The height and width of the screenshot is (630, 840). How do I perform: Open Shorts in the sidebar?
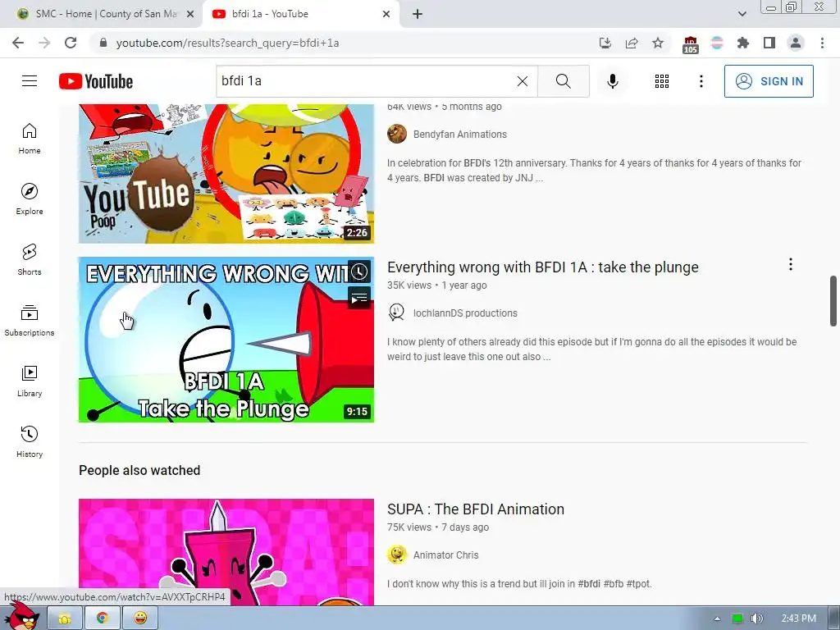pos(30,259)
